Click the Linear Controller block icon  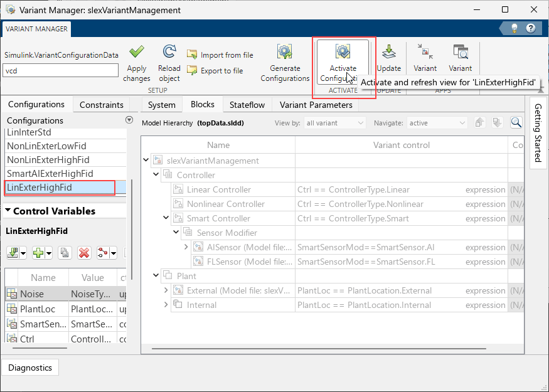pos(178,189)
